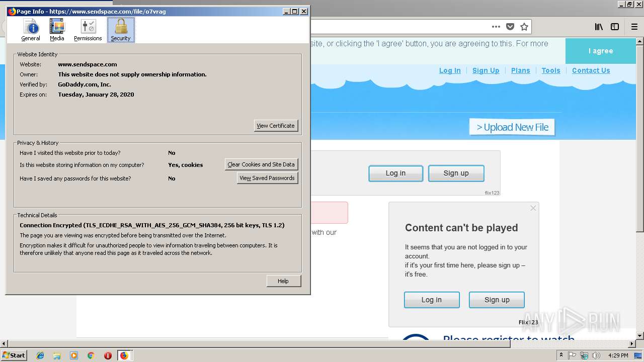Image resolution: width=644 pixels, height=362 pixels.
Task: Open the volume speaker tray icon
Action: 596,355
